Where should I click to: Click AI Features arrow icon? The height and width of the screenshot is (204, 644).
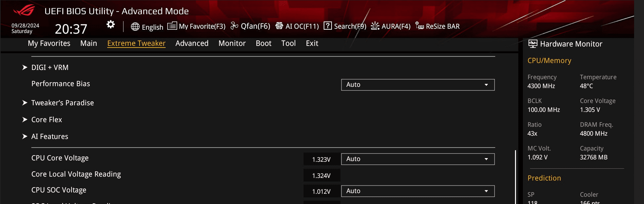[x=25, y=136]
